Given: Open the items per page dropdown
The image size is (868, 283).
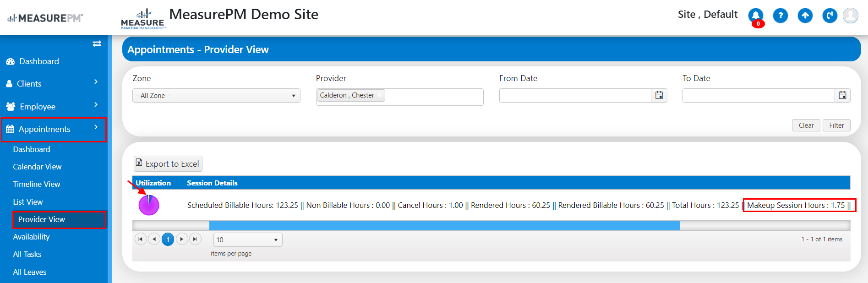Looking at the screenshot, I should (x=248, y=239).
